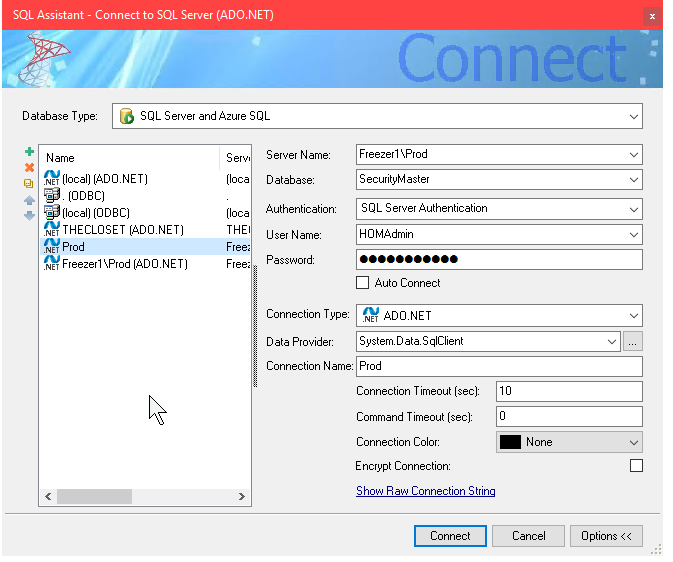Click the move-connection-up arrow icon
Image resolution: width=673 pixels, height=562 pixels.
coord(29,200)
